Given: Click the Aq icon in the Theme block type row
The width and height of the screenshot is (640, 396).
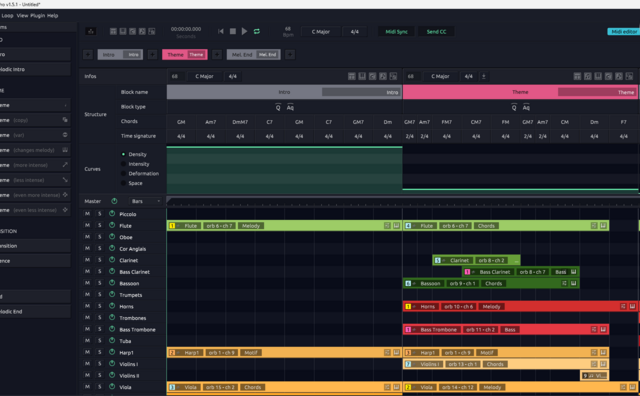Looking at the screenshot, I should click(x=526, y=107).
